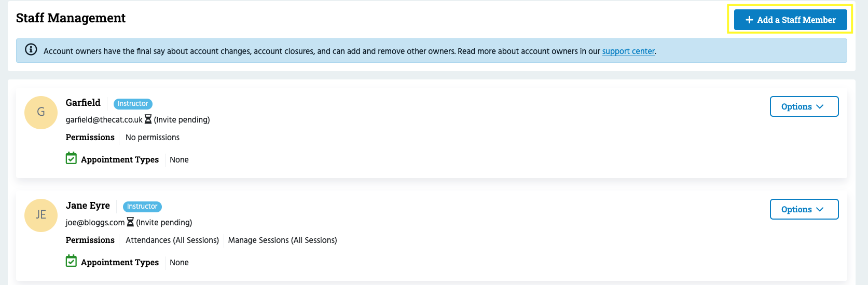The image size is (868, 285).
Task: Click the Garfield staff name
Action: [83, 103]
